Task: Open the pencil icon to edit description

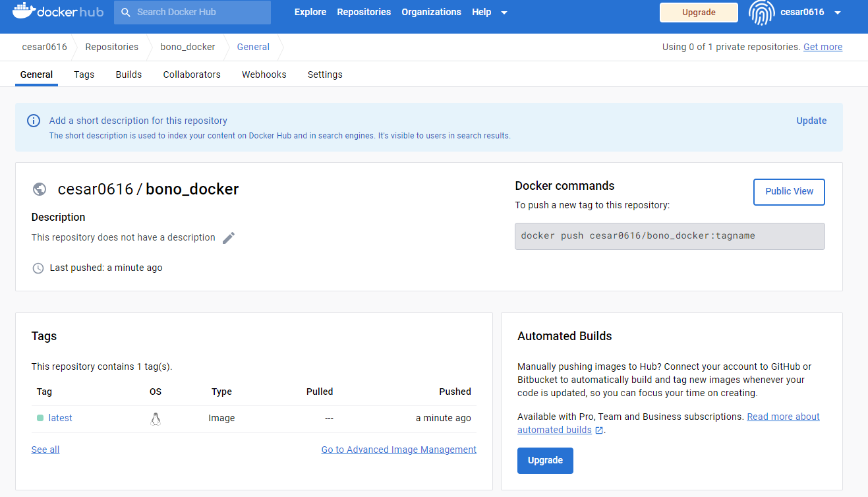Action: pyautogui.click(x=229, y=237)
